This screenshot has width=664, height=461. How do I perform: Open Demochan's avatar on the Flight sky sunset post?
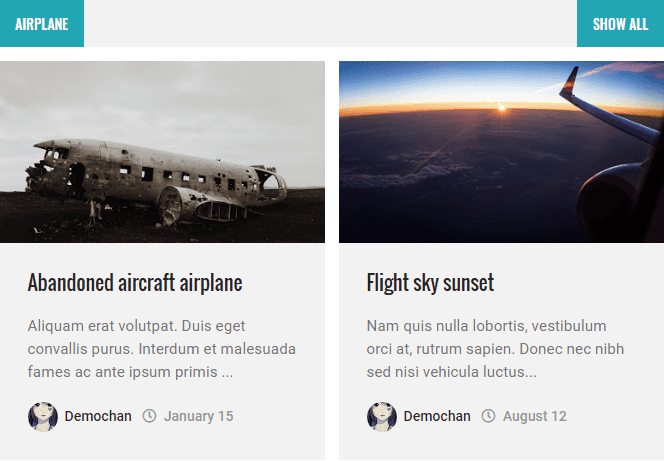pos(382,417)
